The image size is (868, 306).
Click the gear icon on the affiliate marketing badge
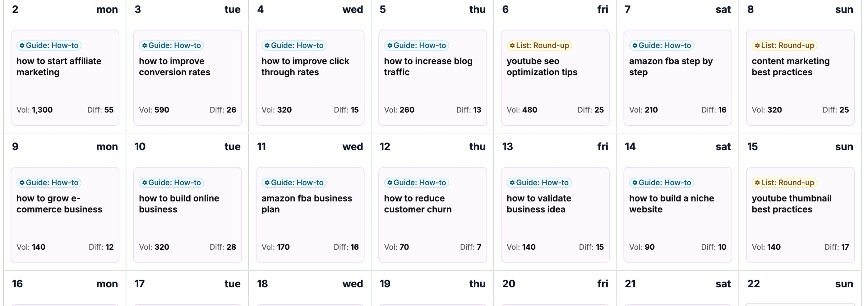tap(22, 45)
